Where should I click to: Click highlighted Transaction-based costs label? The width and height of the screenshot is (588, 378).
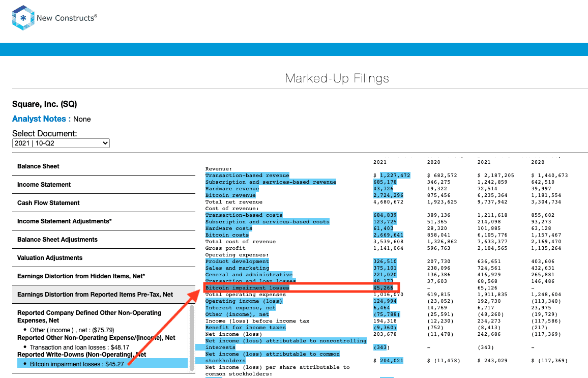click(x=244, y=215)
